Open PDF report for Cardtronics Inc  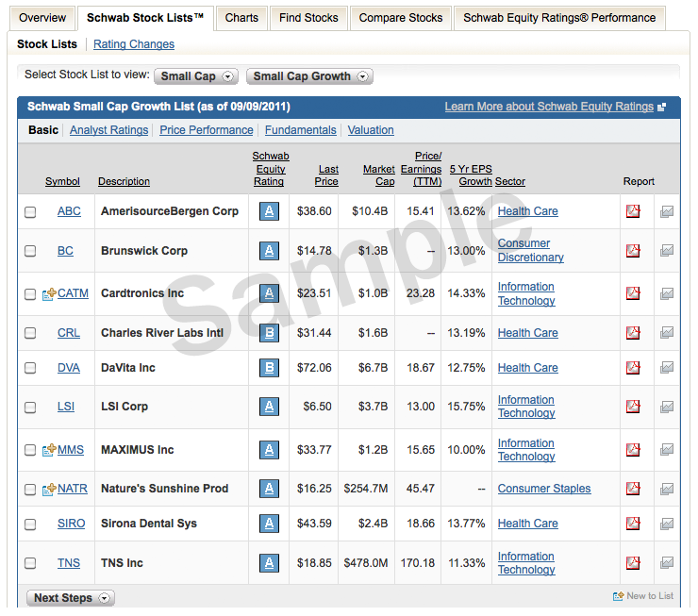click(x=633, y=293)
